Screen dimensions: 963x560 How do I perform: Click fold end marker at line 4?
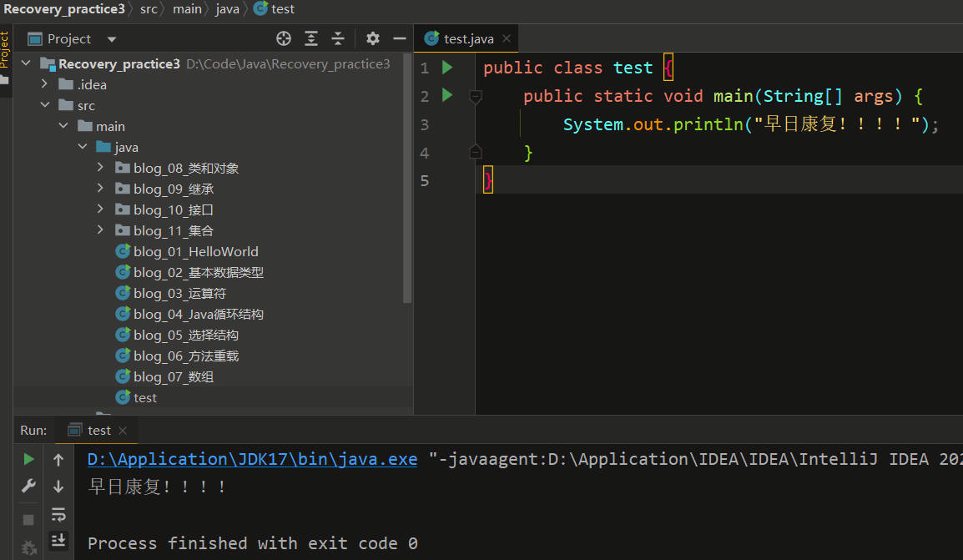476,151
